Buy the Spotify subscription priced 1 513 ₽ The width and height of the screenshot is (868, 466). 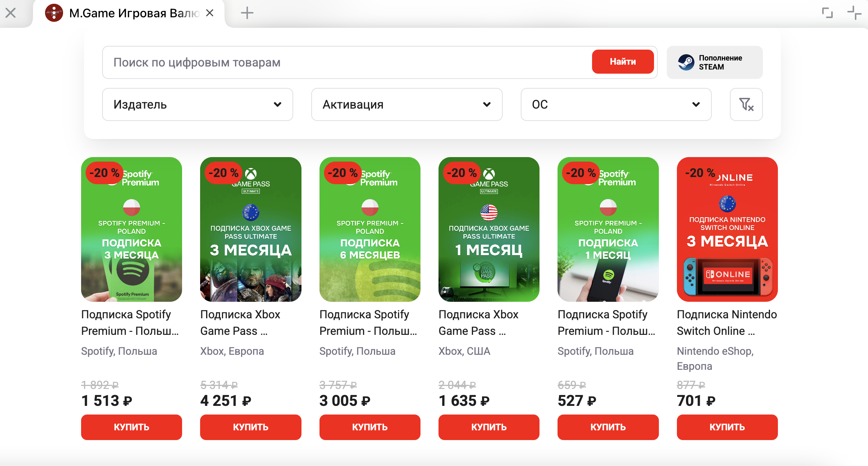131,427
